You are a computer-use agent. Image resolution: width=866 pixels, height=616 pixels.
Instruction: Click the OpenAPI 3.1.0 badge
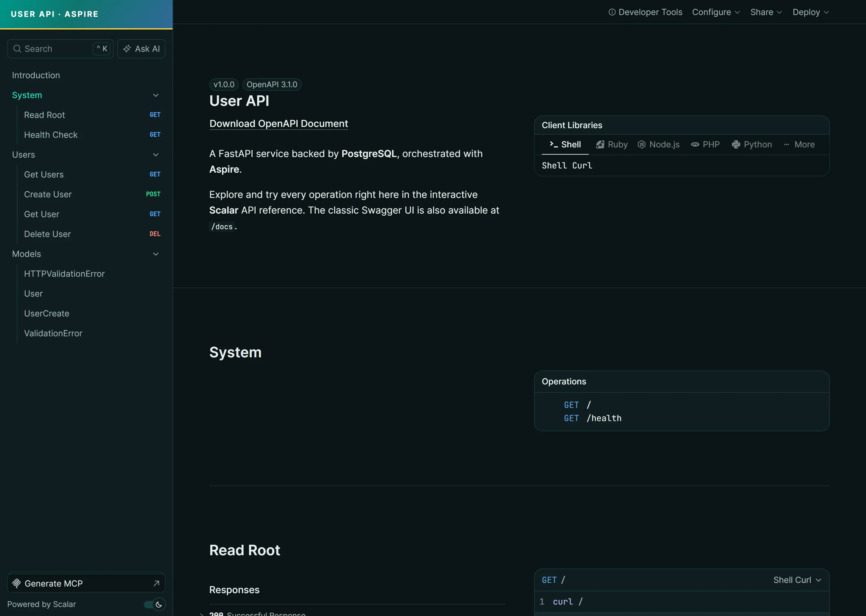coord(272,85)
